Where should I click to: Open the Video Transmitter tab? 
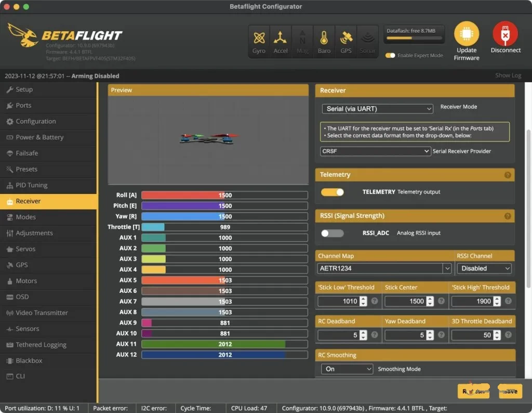coord(48,313)
